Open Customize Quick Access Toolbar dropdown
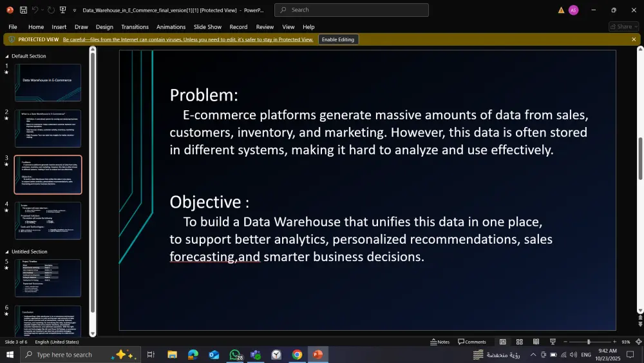The image size is (644, 363). (74, 10)
